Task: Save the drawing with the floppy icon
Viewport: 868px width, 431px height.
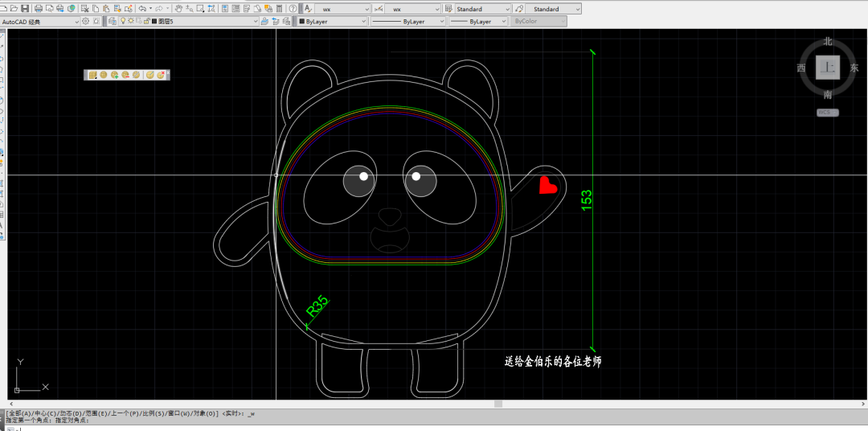Action: pos(25,8)
